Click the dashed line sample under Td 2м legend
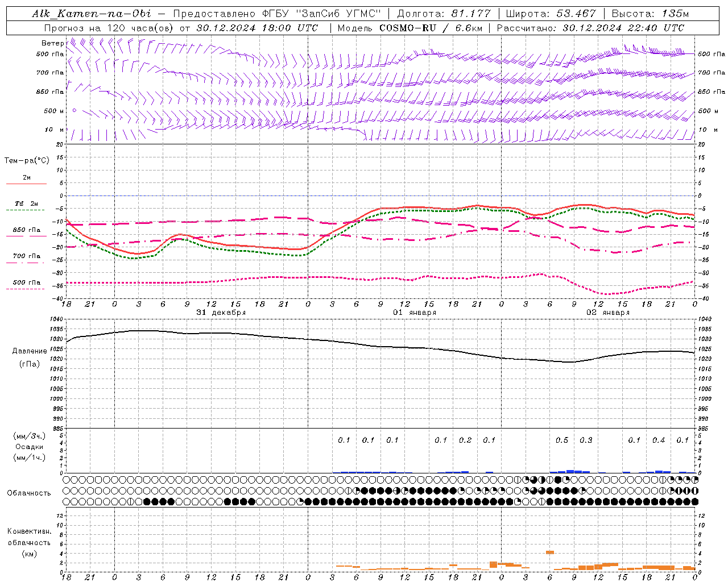 [26, 210]
